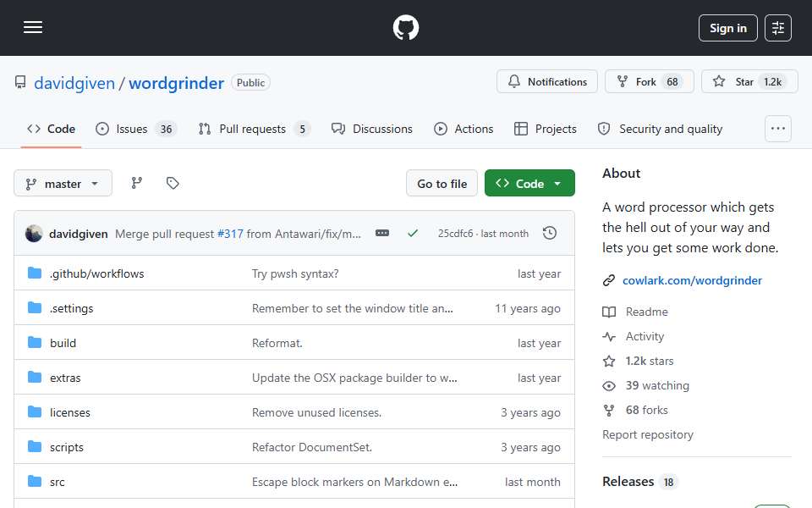
Task: Open the Activity link
Action: coord(645,336)
